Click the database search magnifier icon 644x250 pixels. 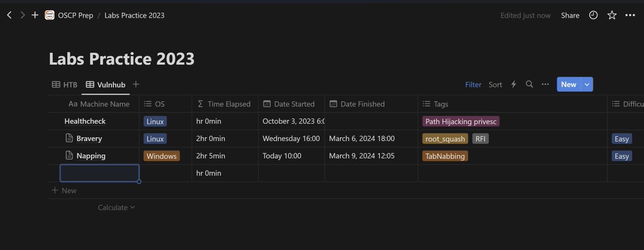coord(529,84)
